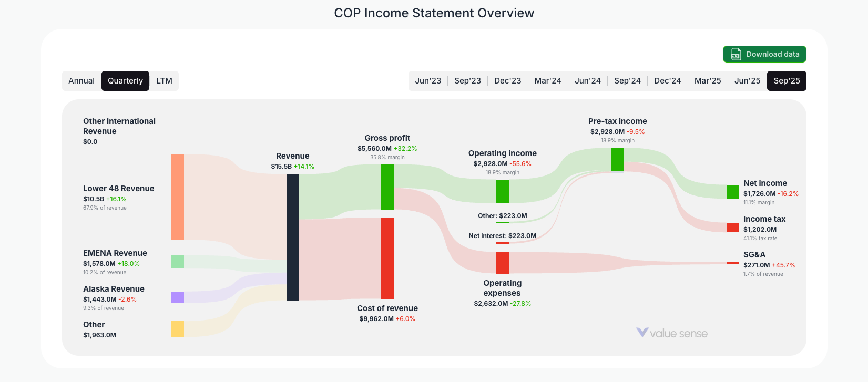Click the XLS file icon on Download data button
Viewport: 868px width, 382px height.
[735, 54]
